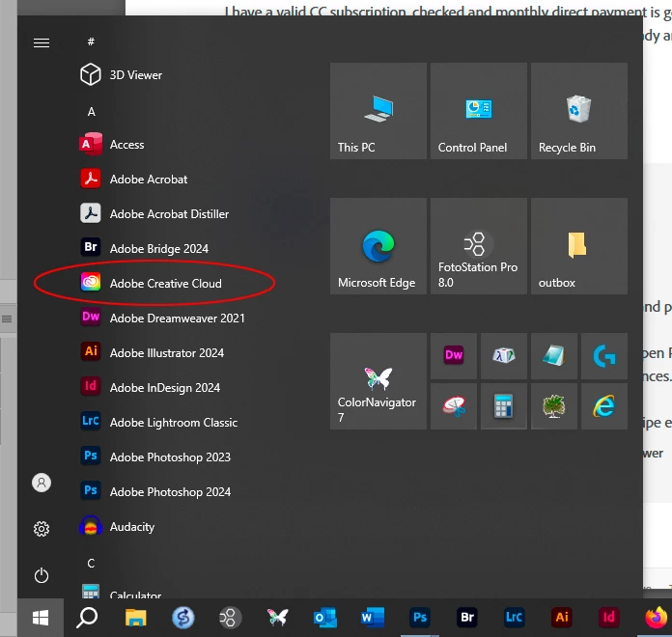Open Microsoft Access in the app list

tap(112, 145)
